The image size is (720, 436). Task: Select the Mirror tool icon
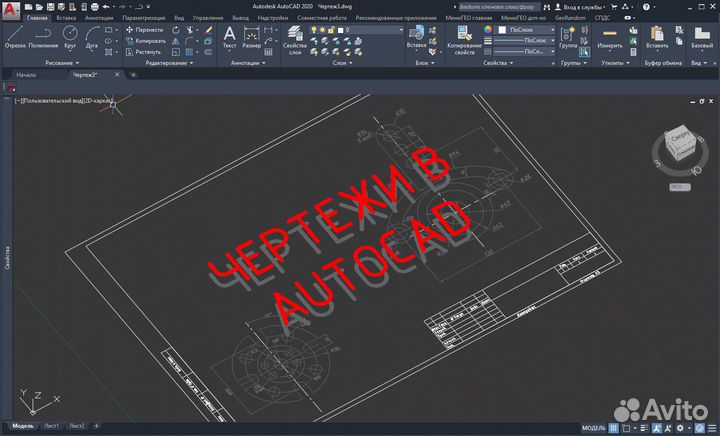[x=176, y=41]
